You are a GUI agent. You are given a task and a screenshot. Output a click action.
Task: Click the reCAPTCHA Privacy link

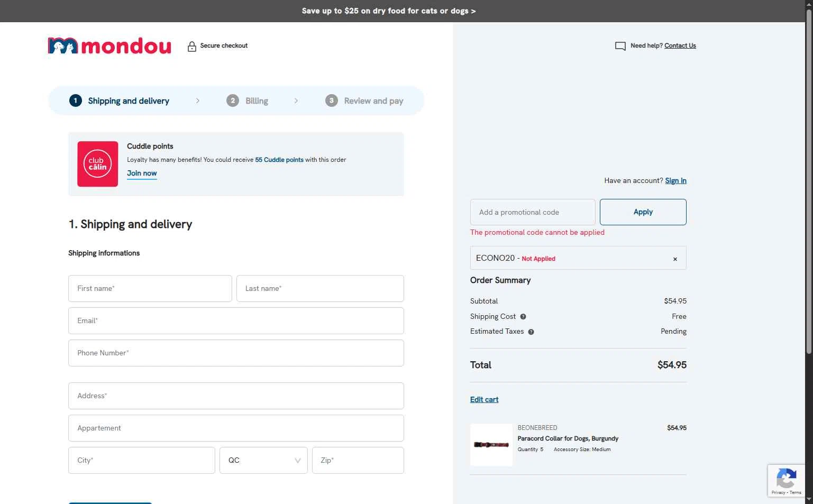click(778, 493)
